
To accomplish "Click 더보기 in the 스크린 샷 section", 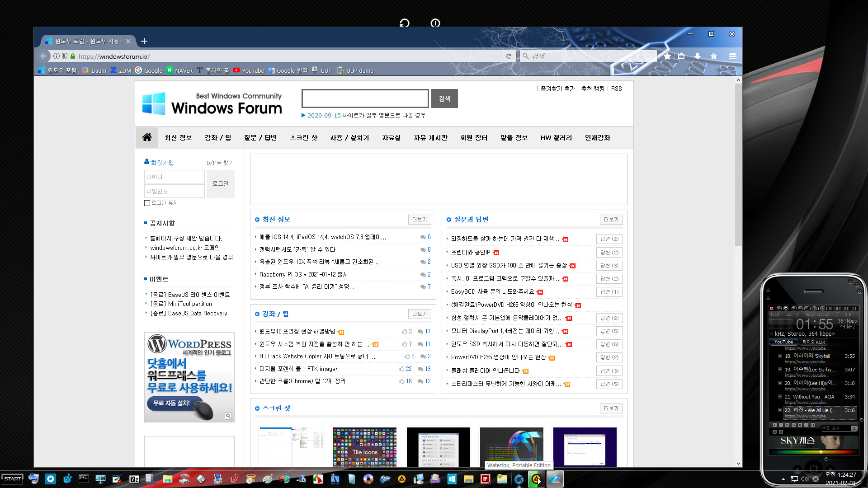I will click(611, 408).
